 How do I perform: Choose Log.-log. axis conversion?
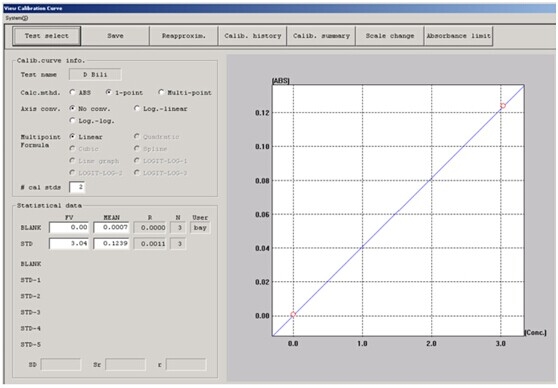point(73,121)
